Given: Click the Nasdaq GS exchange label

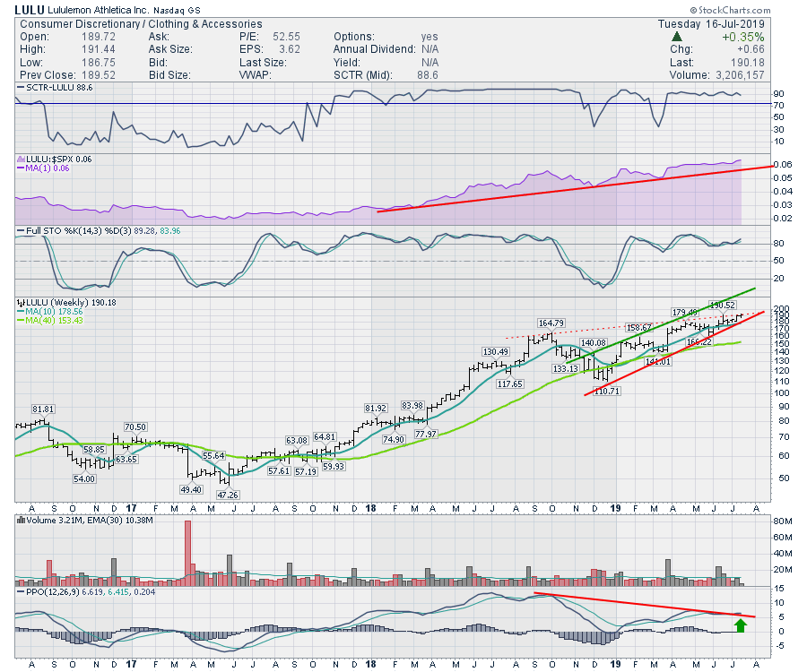Looking at the screenshot, I should pos(178,10).
